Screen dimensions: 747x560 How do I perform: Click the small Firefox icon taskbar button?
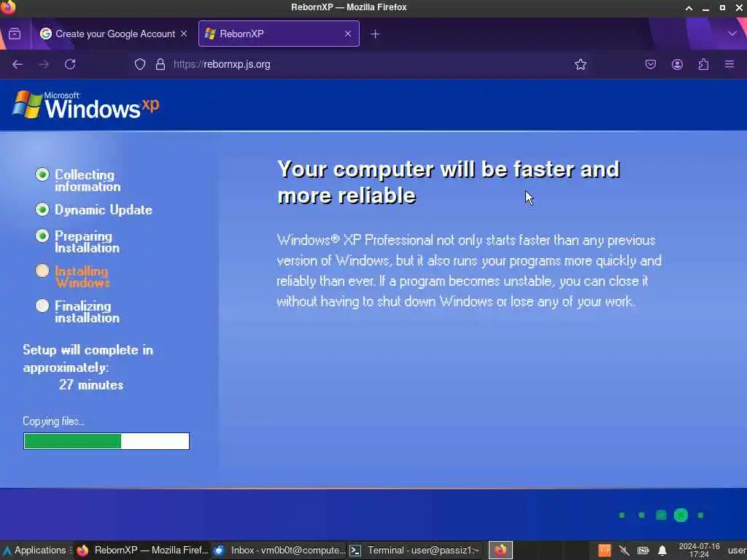pyautogui.click(x=500, y=551)
